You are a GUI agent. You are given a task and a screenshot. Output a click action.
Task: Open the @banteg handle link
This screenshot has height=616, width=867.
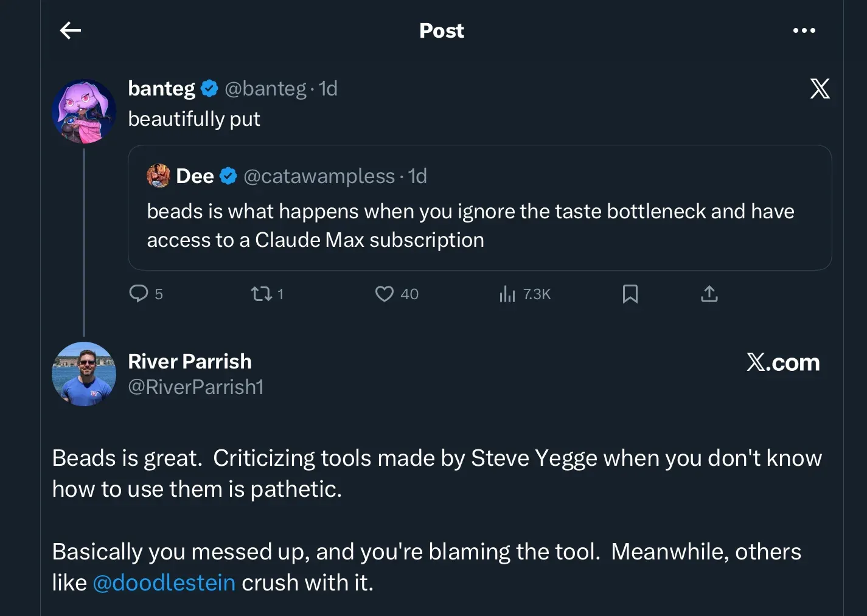point(265,89)
